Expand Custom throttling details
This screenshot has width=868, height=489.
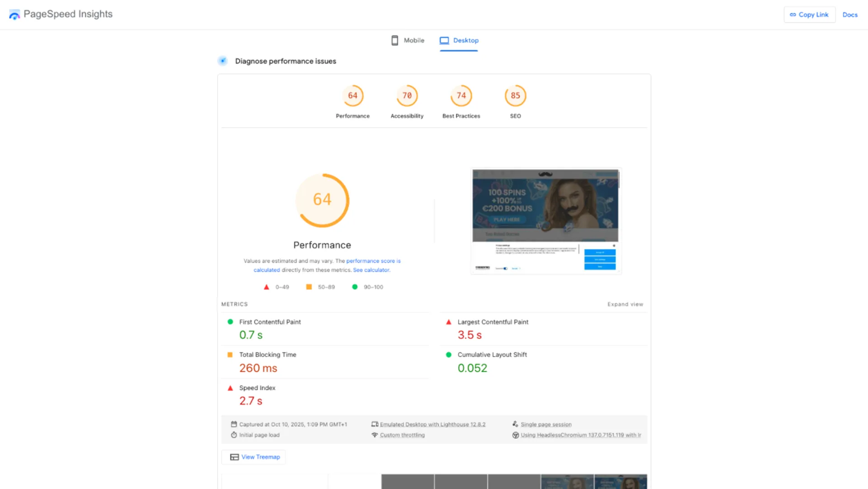402,435
